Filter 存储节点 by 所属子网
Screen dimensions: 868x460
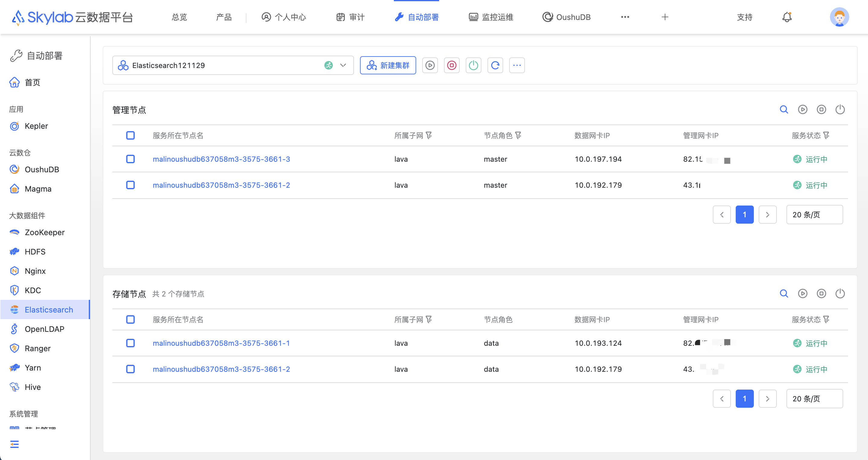tap(429, 319)
